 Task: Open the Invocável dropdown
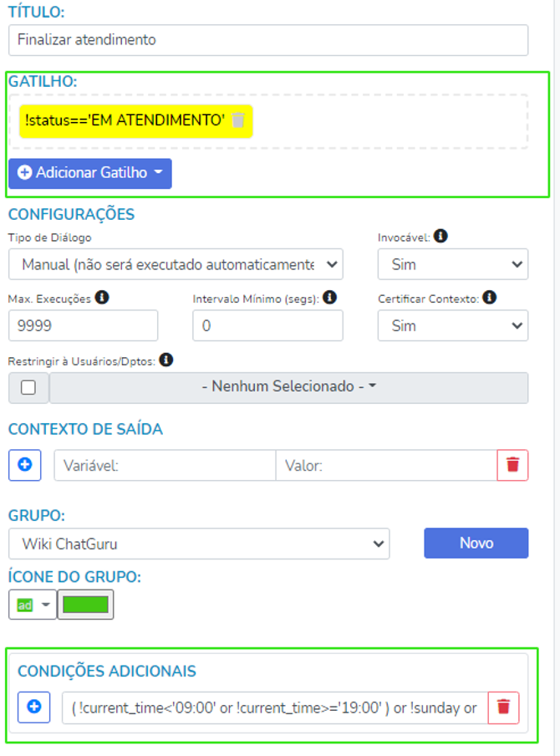452,264
